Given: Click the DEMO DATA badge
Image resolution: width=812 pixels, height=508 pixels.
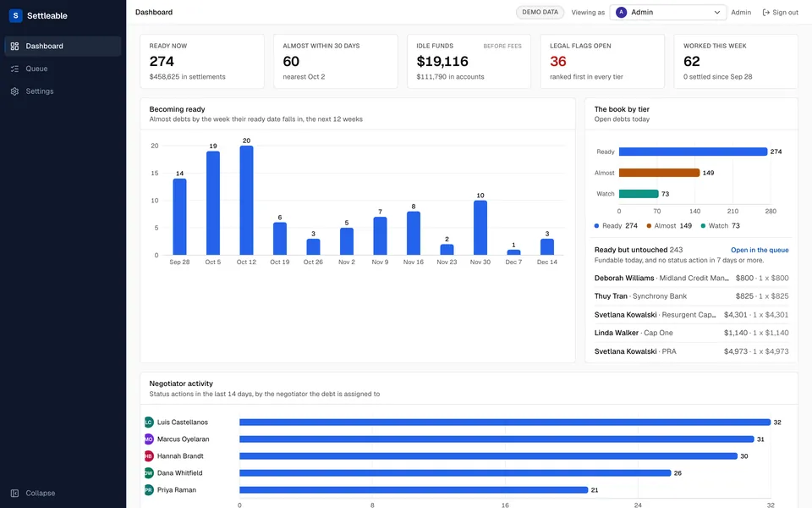Looking at the screenshot, I should [540, 12].
